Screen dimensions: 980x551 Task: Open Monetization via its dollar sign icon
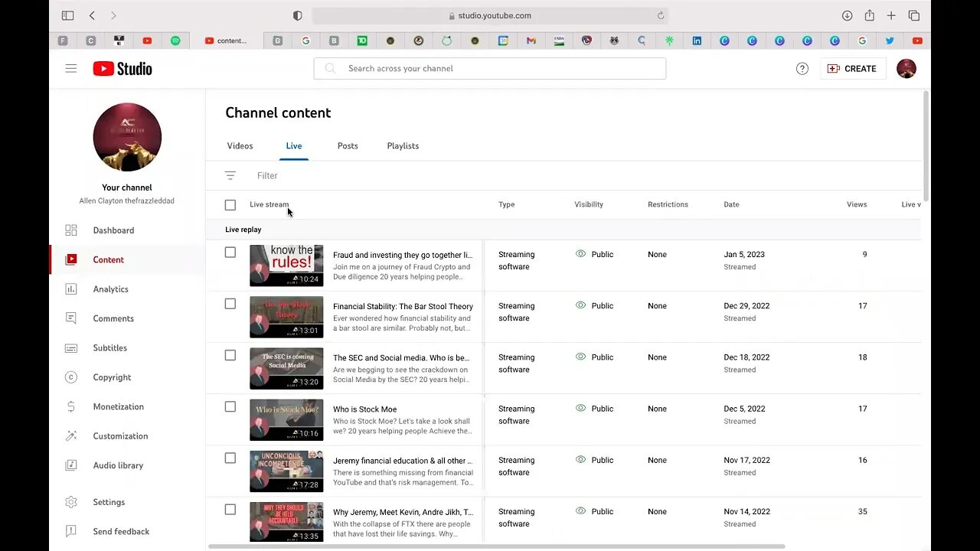click(x=71, y=407)
